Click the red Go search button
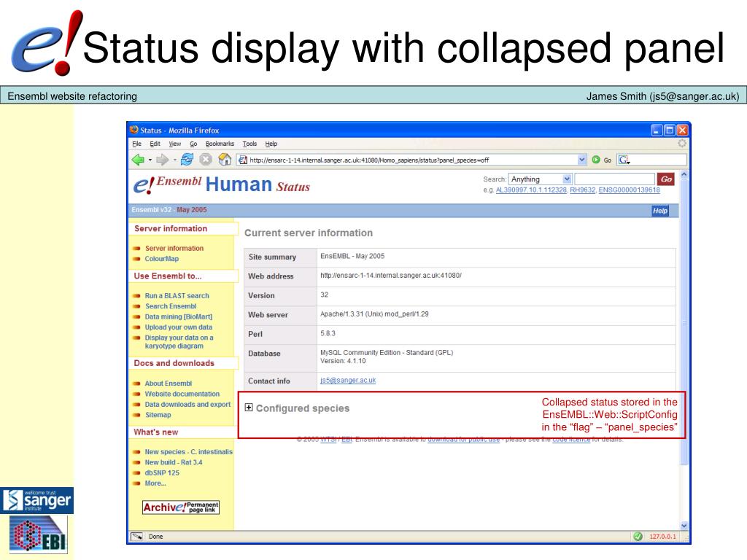 point(666,179)
